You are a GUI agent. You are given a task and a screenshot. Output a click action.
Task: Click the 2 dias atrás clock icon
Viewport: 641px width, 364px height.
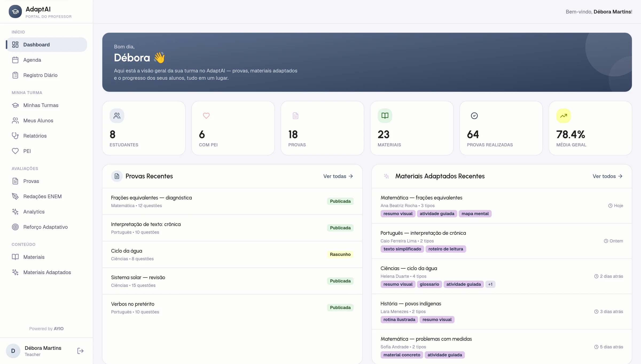tap(596, 276)
